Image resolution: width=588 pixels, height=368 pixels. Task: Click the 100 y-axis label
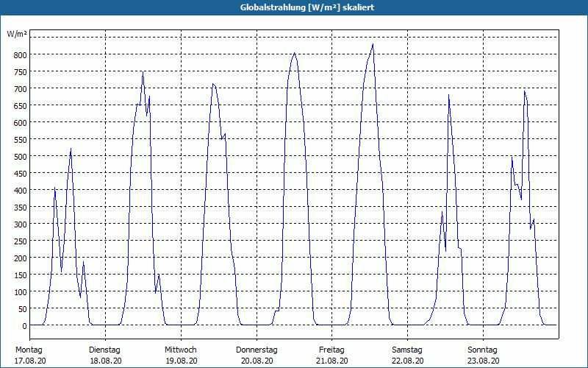pos(21,292)
